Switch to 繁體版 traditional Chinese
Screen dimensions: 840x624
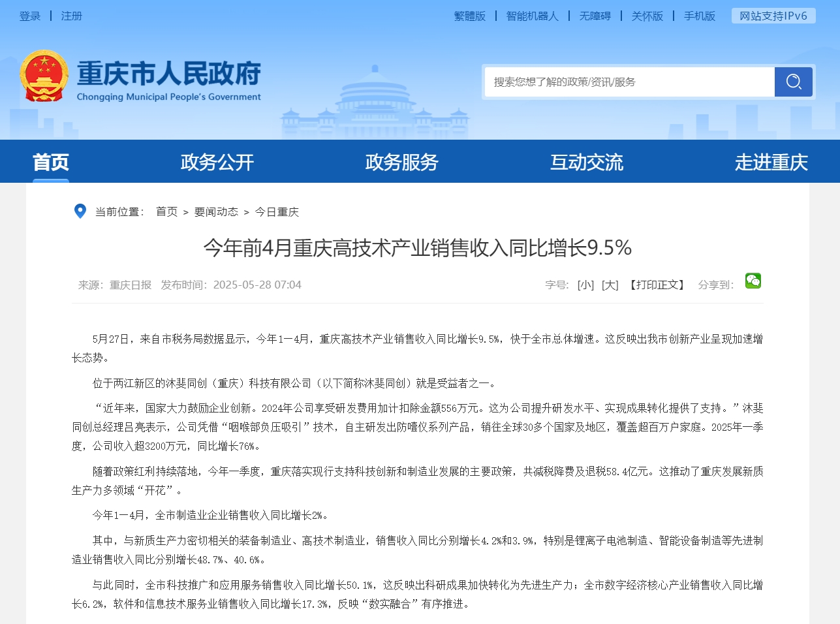click(470, 16)
